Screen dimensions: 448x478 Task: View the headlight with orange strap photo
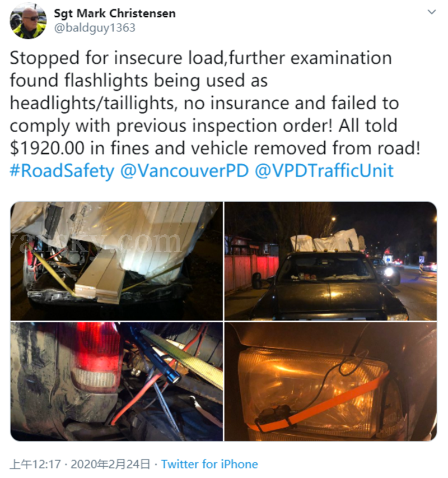click(x=331, y=382)
